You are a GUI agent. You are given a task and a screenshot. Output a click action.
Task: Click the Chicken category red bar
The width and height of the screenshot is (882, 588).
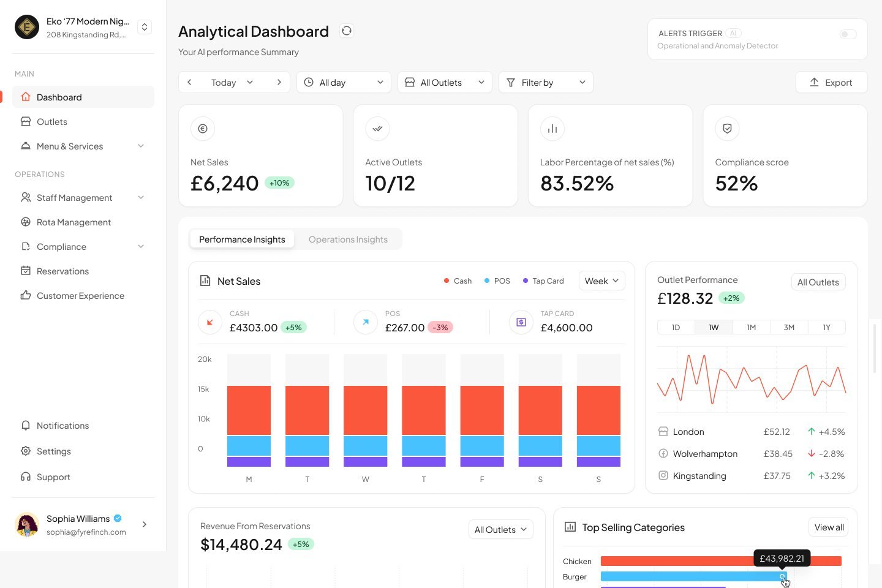coord(721,560)
